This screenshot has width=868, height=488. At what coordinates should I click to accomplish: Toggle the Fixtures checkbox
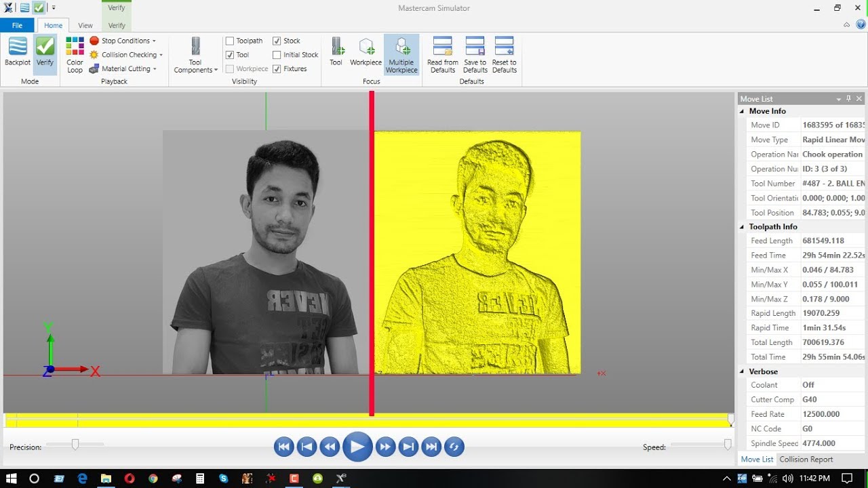pyautogui.click(x=277, y=68)
